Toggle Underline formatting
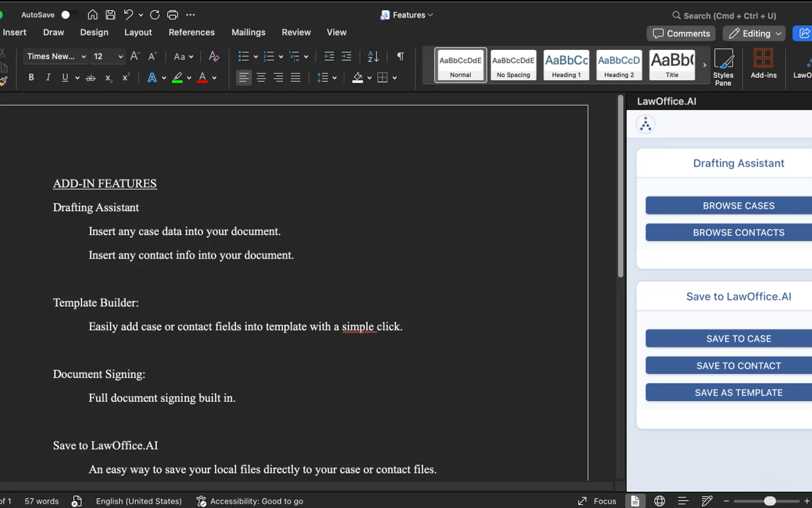Image resolution: width=812 pixels, height=508 pixels. click(65, 77)
